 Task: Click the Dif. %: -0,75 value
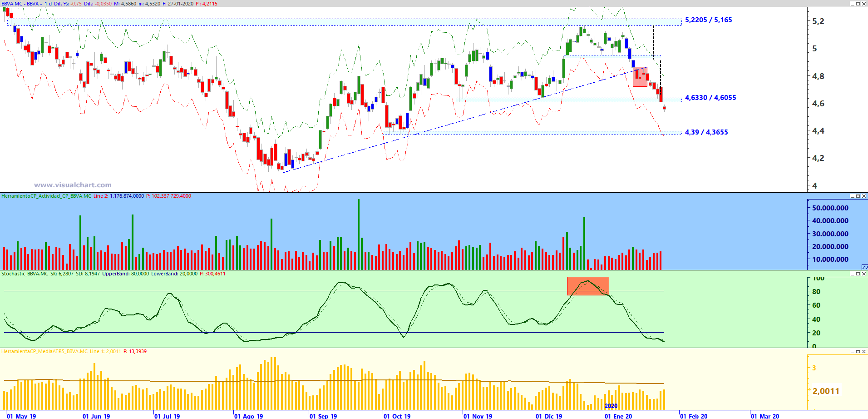click(68, 4)
